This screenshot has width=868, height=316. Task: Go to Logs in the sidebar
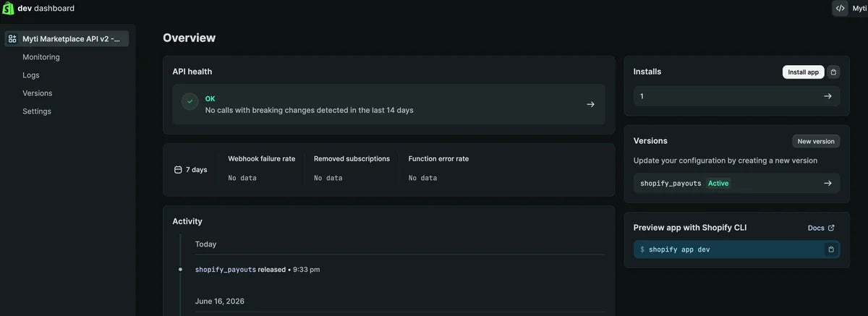click(x=31, y=75)
